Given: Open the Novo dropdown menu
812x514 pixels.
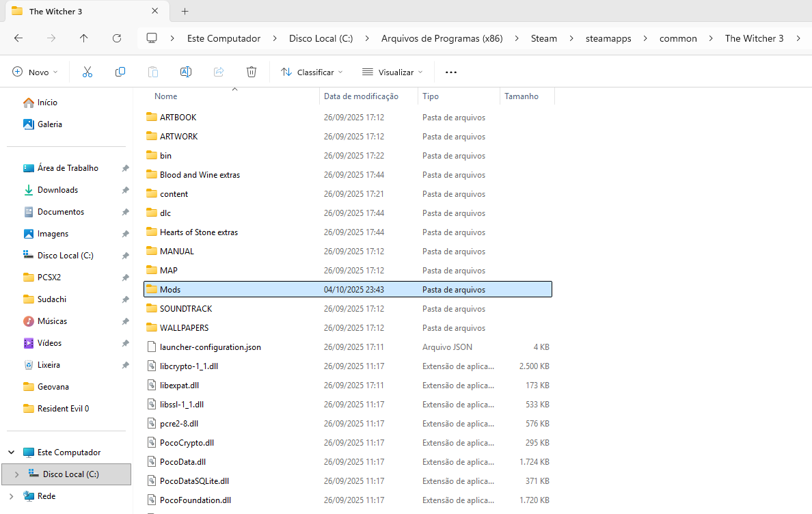Looking at the screenshot, I should coord(35,72).
